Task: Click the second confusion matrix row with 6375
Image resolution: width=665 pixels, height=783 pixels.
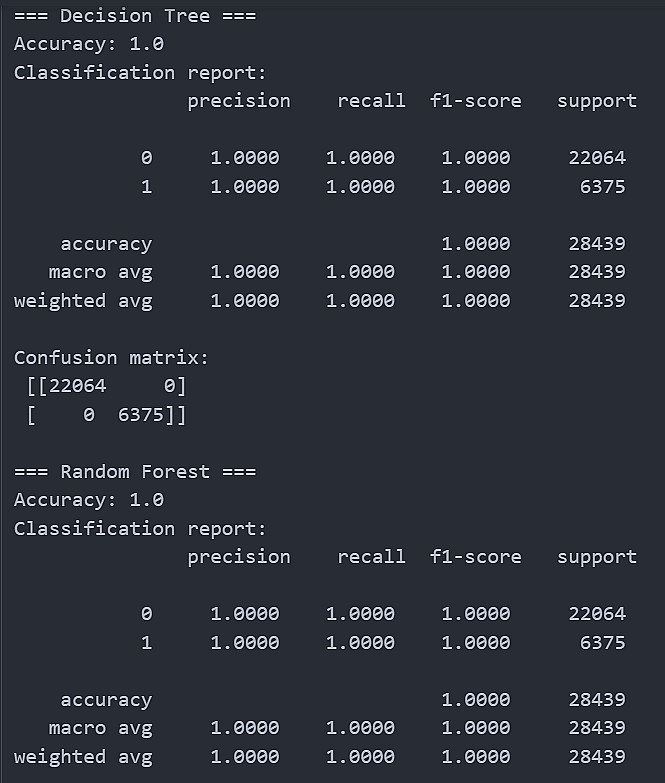Action: click(107, 414)
